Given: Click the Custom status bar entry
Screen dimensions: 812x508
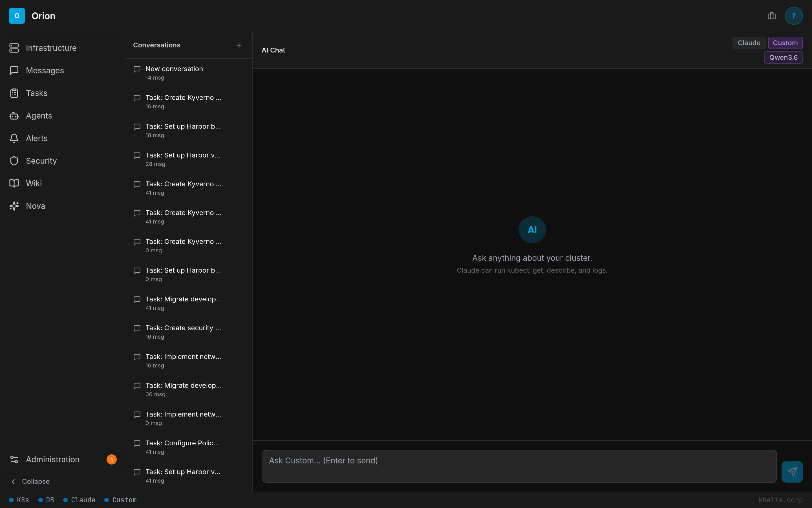Looking at the screenshot, I should (120, 500).
